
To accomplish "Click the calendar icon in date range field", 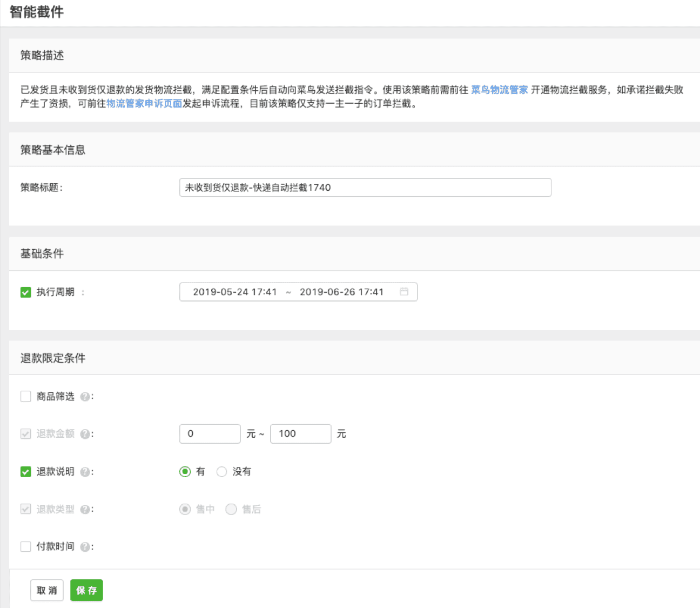I will [403, 292].
